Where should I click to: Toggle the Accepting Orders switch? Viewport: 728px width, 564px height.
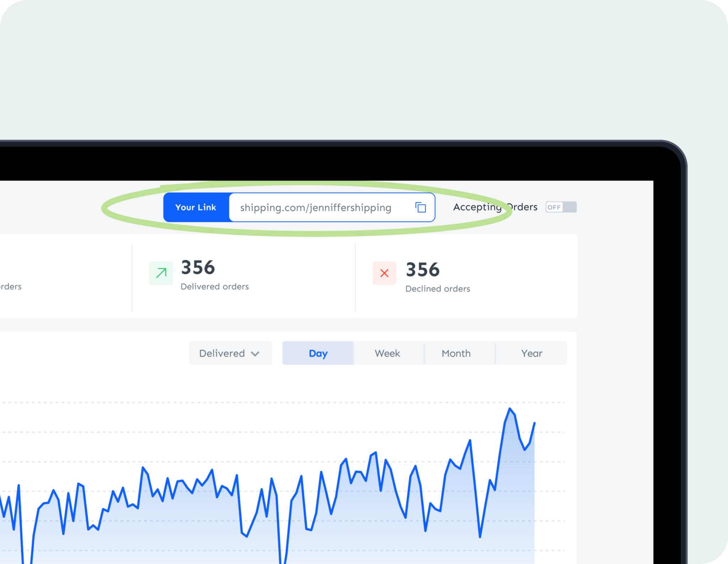[x=561, y=207]
